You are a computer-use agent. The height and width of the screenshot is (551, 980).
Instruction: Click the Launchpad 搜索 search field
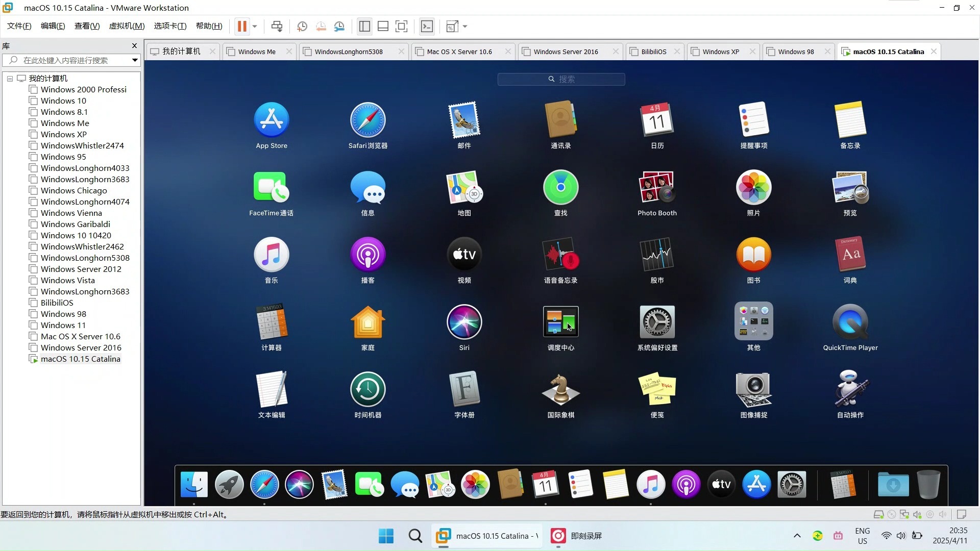[561, 79]
